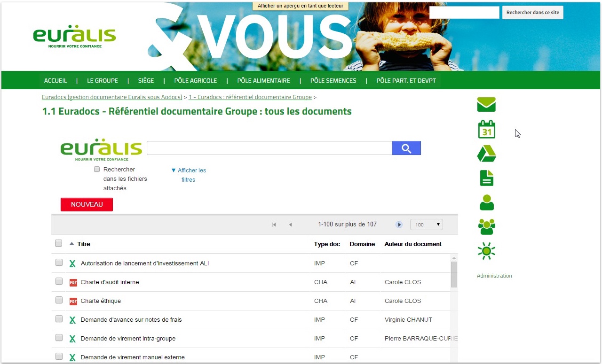Click Excel icon for Demande d'avance sur notes
Viewport: 602px width, 364px height.
tap(73, 320)
